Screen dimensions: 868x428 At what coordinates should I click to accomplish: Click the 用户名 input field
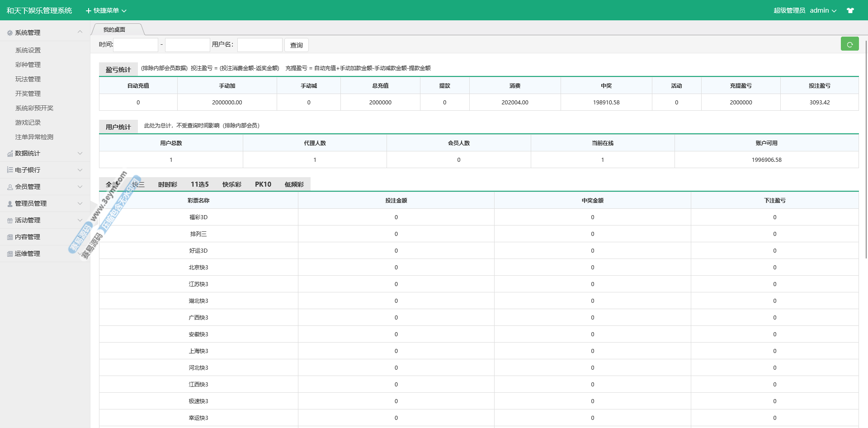259,45
